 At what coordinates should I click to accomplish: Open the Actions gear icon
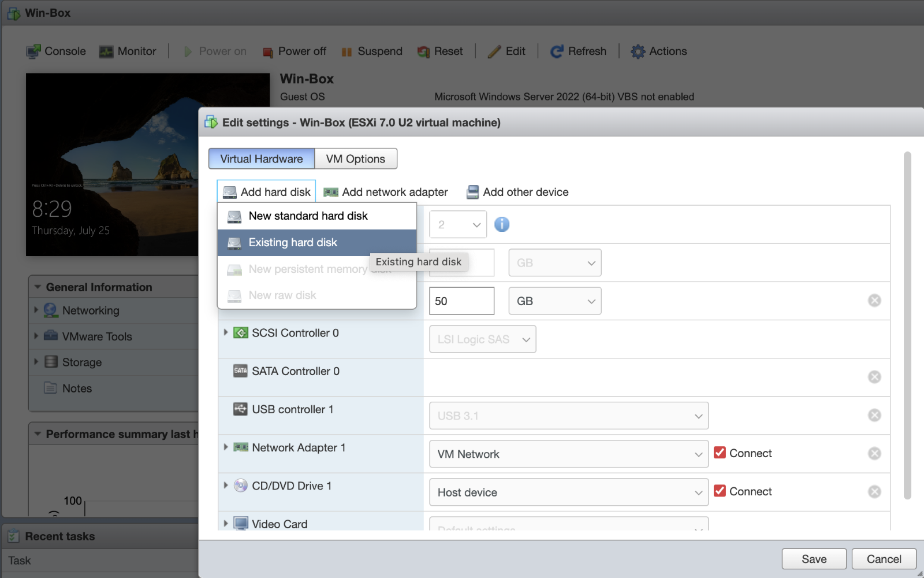[638, 51]
